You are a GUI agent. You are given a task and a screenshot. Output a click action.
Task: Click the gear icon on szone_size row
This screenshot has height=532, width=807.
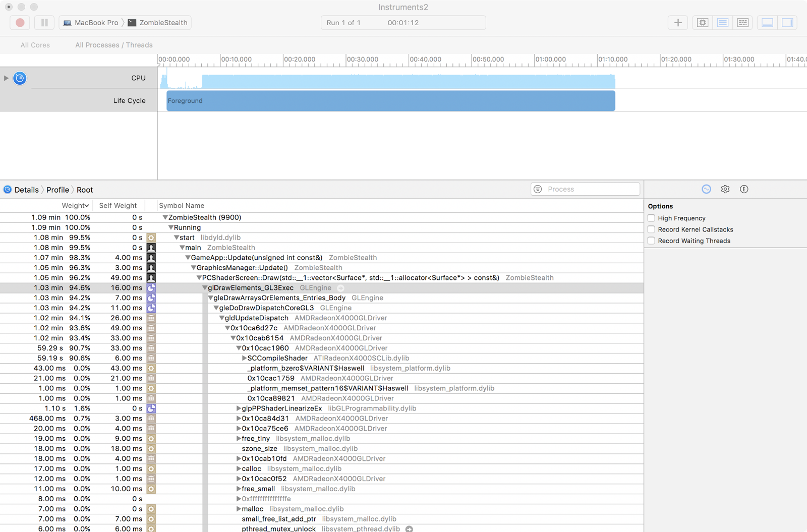[x=151, y=448]
